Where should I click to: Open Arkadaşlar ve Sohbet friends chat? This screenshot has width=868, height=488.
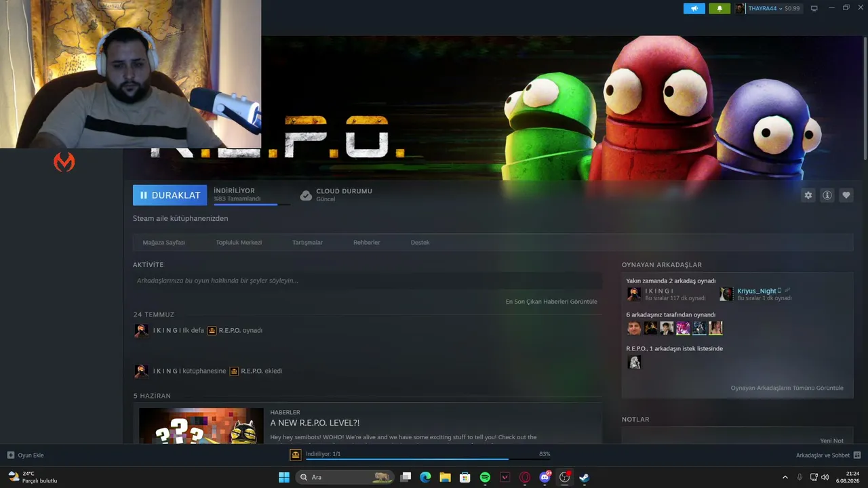(829, 455)
